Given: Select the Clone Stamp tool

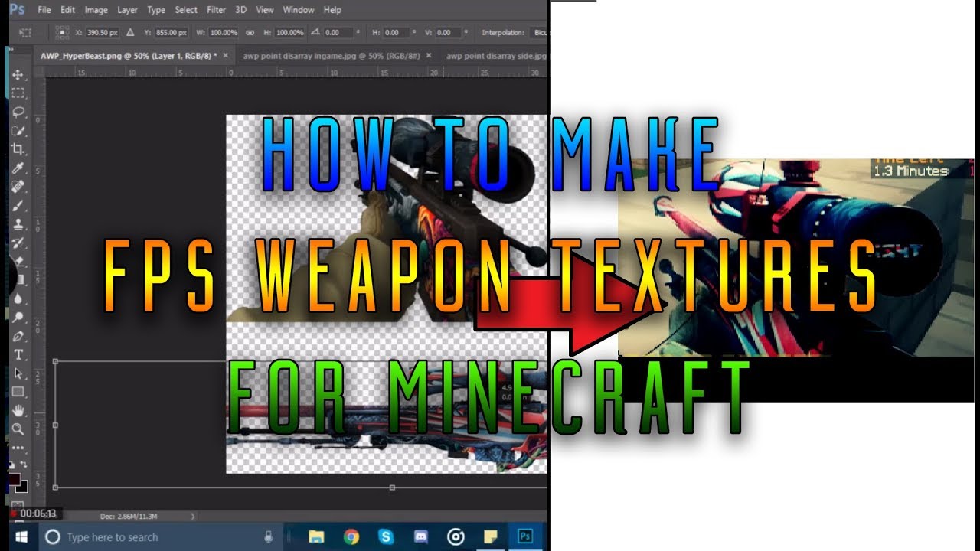Looking at the screenshot, I should tap(18, 224).
